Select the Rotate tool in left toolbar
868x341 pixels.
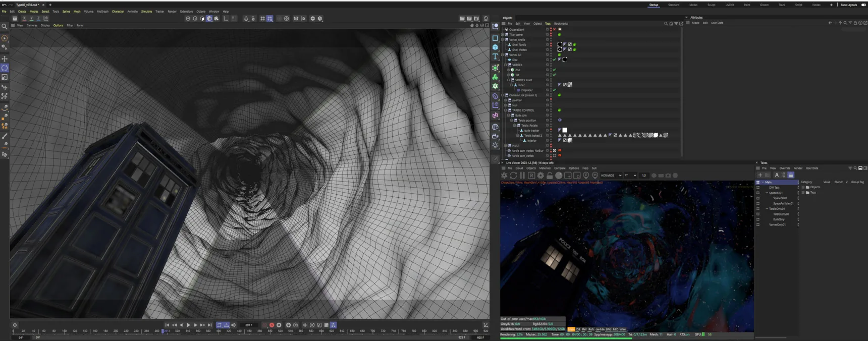click(5, 68)
